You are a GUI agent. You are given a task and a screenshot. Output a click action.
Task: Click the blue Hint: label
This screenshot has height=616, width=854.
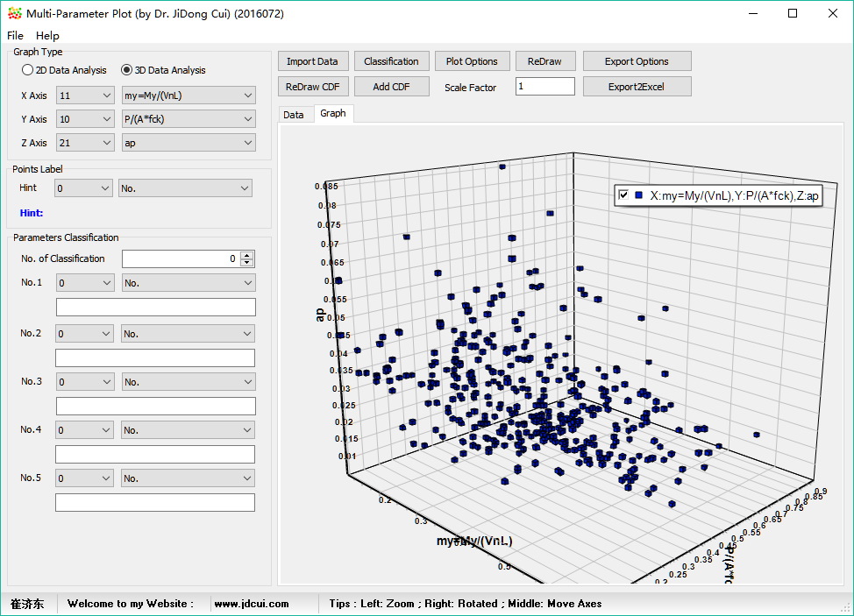[x=32, y=213]
